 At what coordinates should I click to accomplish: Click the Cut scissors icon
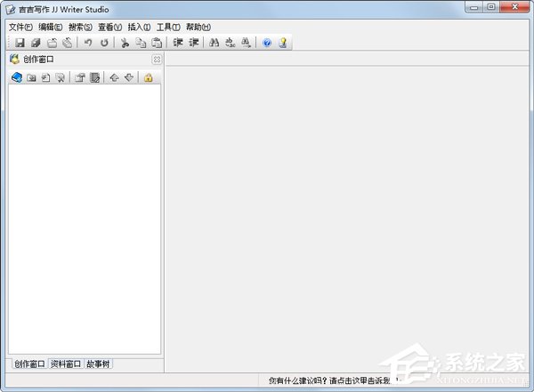coord(125,43)
